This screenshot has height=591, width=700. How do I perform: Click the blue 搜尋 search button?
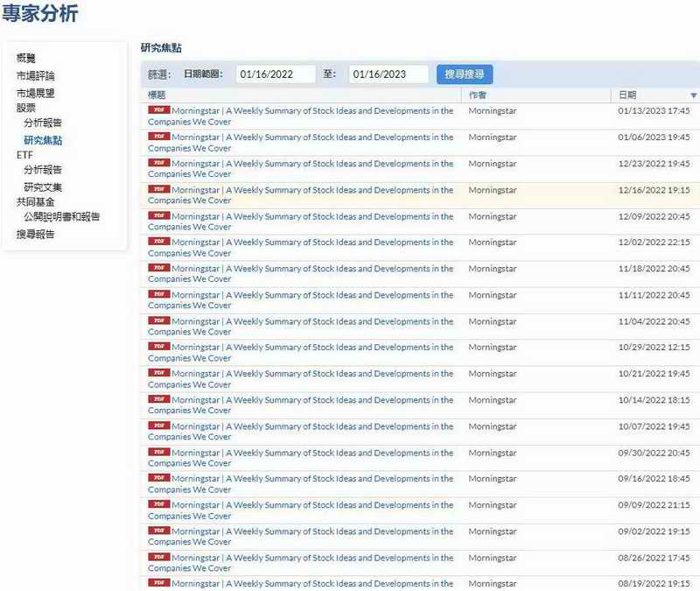[x=465, y=74]
